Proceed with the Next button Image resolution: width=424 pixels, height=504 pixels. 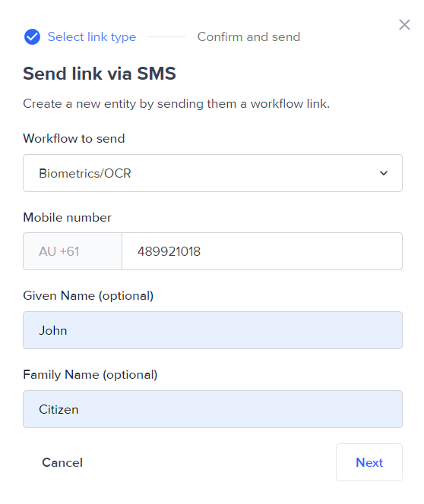tap(369, 462)
